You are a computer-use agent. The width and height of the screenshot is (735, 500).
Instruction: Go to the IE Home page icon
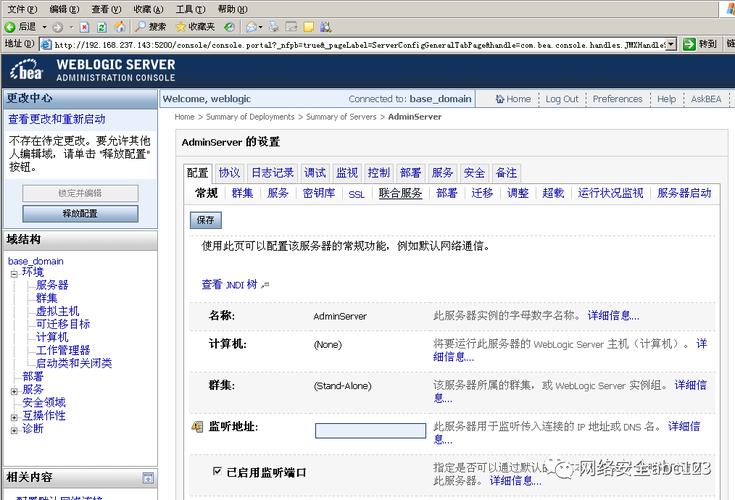120,27
